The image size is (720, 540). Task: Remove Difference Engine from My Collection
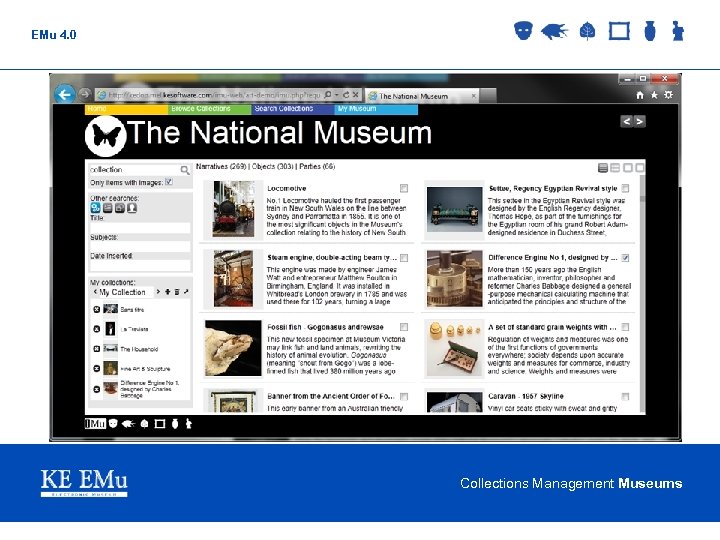pos(96,389)
